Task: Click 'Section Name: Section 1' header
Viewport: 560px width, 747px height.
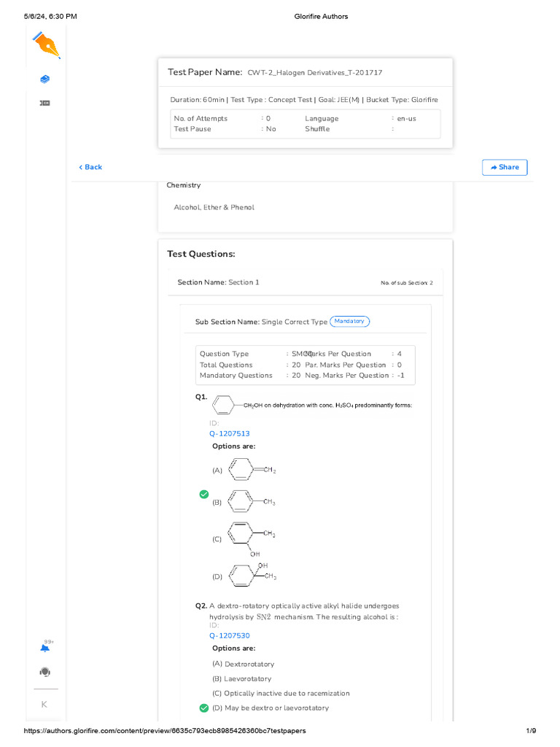Action: (218, 282)
